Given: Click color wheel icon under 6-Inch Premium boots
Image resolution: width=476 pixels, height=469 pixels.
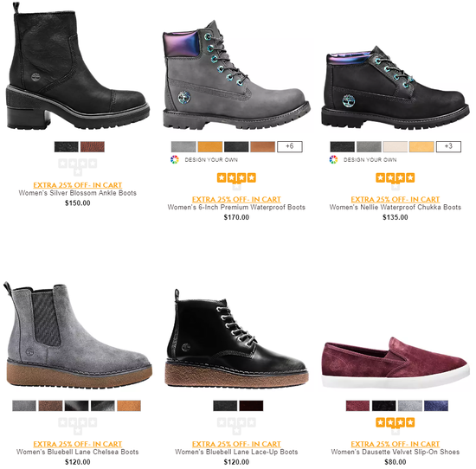Looking at the screenshot, I should pos(175,159).
